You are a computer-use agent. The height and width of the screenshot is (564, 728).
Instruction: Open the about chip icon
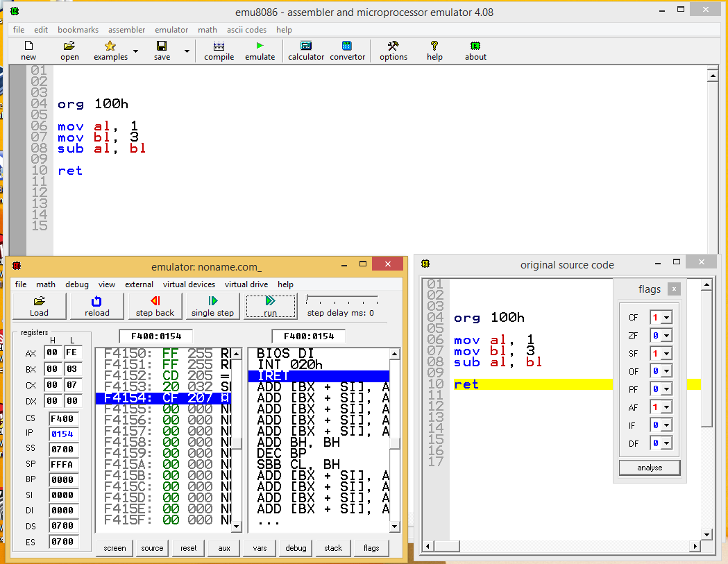(x=475, y=51)
